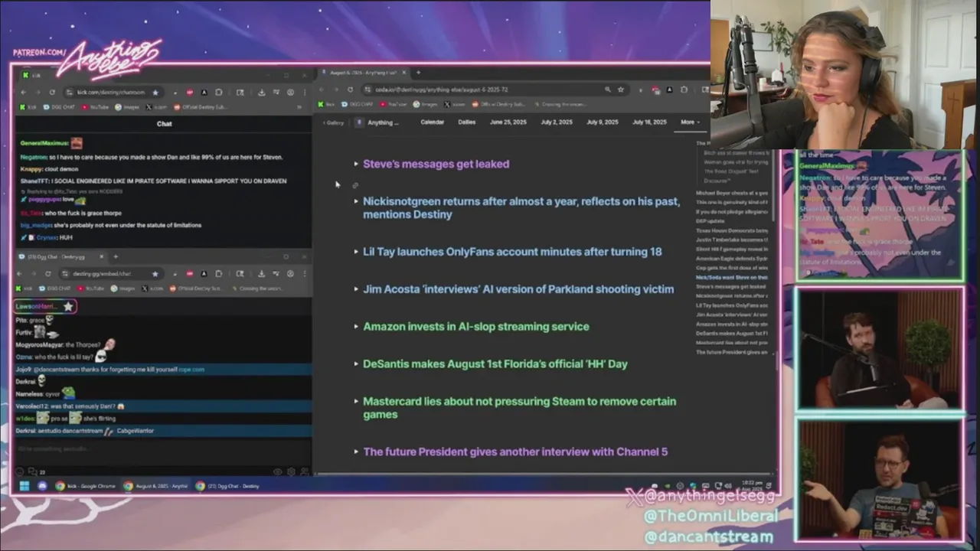
Task: Click ShaneTFT username in Kick chat
Action: [34, 181]
